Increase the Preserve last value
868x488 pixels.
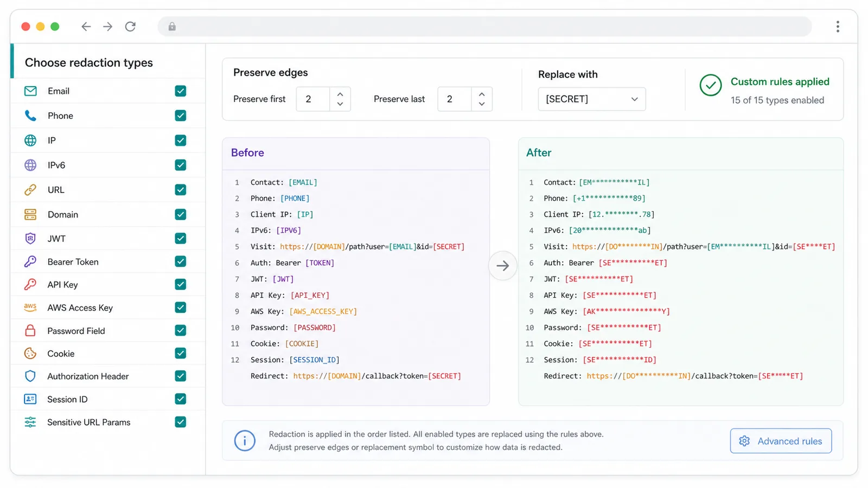point(482,94)
